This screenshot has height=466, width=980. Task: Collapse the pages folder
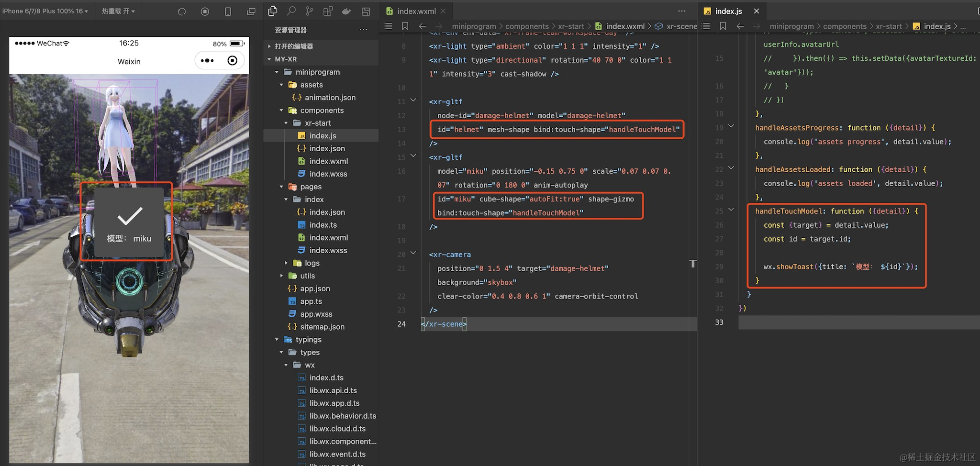[x=281, y=187]
